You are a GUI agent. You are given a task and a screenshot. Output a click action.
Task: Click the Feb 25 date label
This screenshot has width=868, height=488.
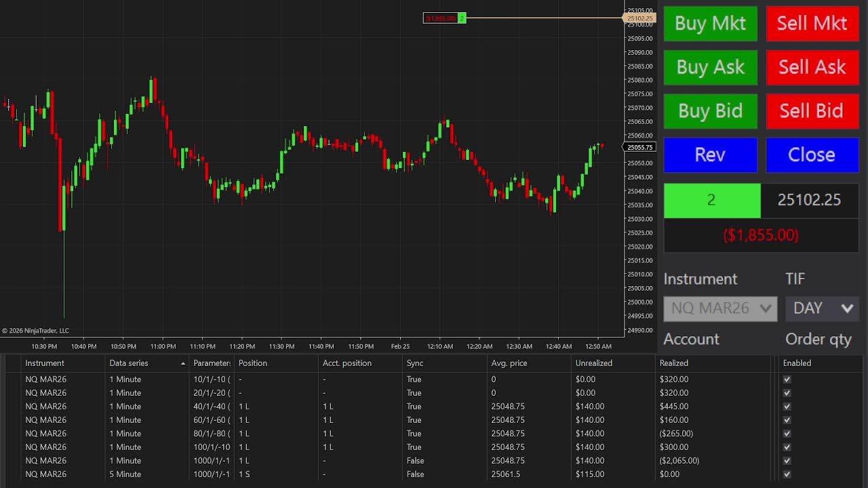point(401,346)
